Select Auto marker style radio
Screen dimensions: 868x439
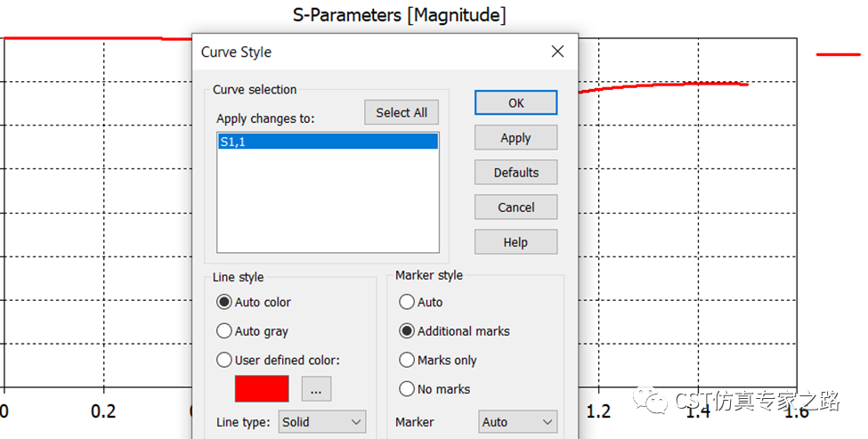click(421, 302)
